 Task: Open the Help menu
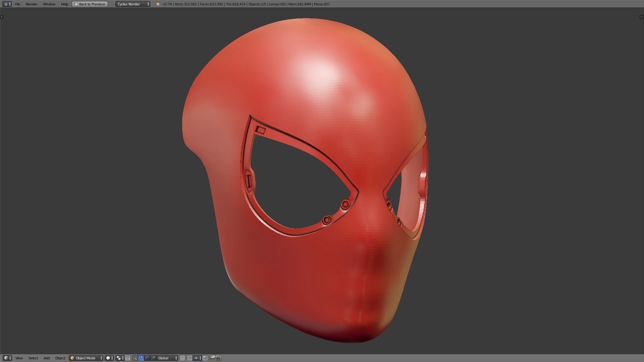coord(64,4)
